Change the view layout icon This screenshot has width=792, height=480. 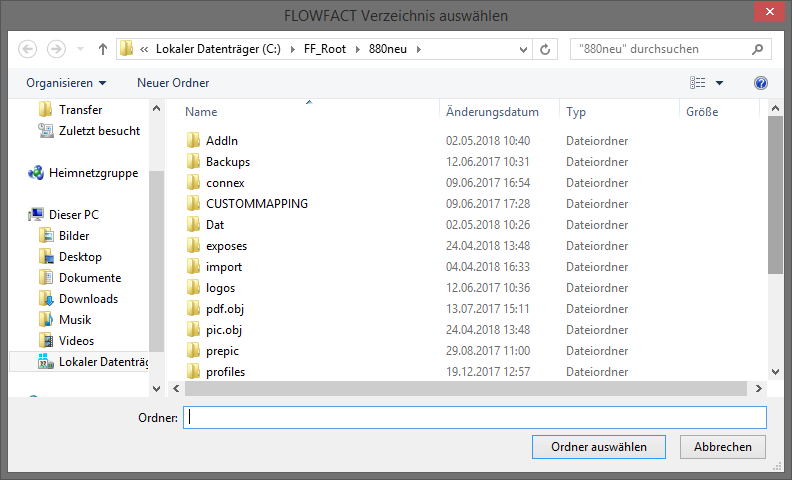tap(698, 82)
